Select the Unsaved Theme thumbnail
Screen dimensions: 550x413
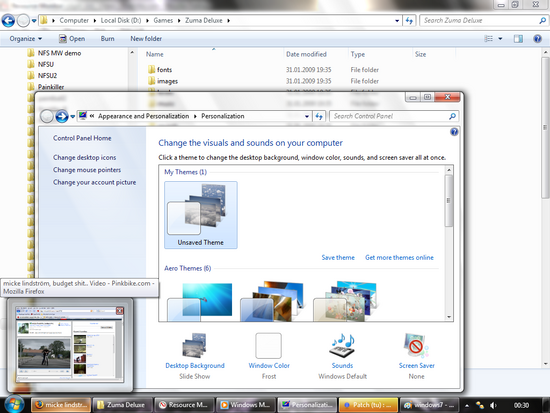click(x=201, y=215)
